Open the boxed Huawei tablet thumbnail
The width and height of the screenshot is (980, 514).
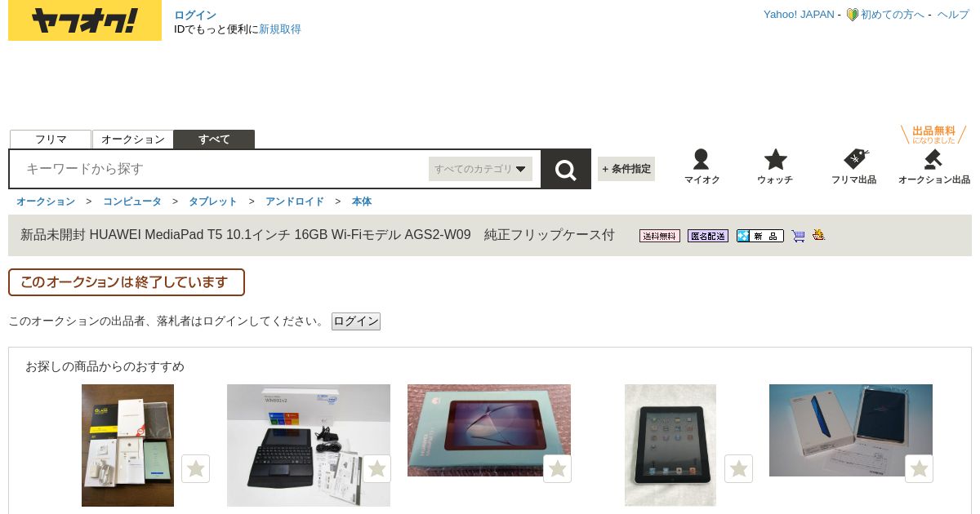[489, 430]
